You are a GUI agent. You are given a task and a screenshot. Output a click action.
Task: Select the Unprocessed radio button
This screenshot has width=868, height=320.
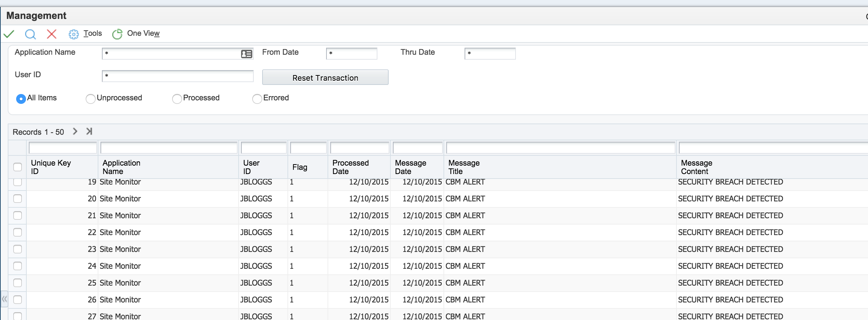pos(90,99)
